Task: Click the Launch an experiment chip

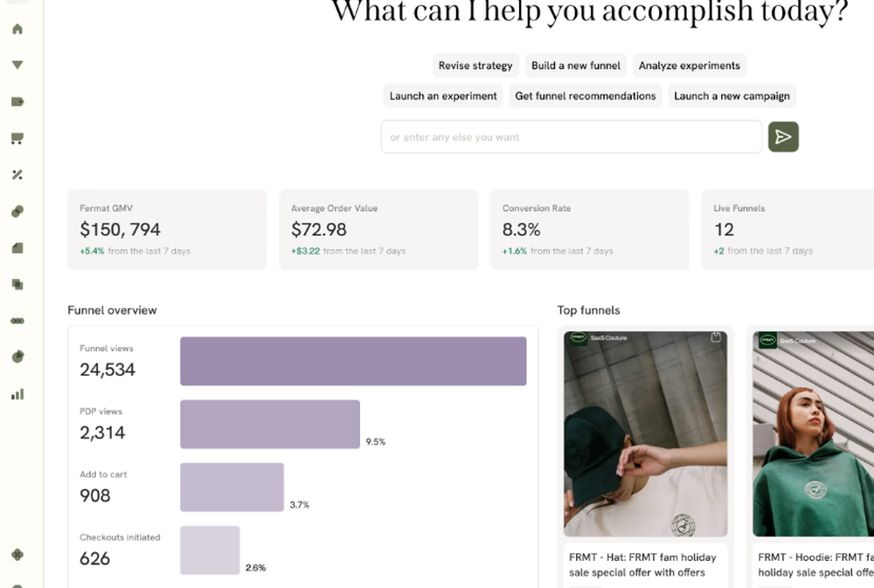Action: click(443, 96)
